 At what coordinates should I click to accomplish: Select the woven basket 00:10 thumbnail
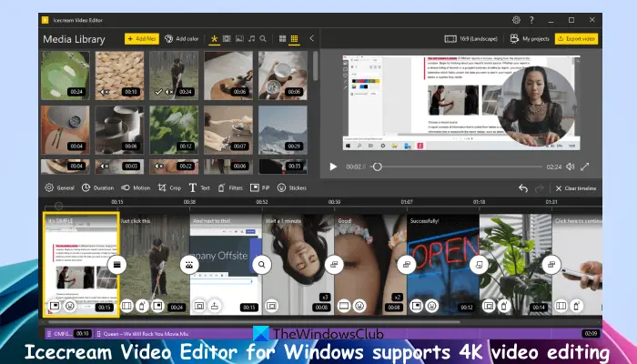(119, 76)
